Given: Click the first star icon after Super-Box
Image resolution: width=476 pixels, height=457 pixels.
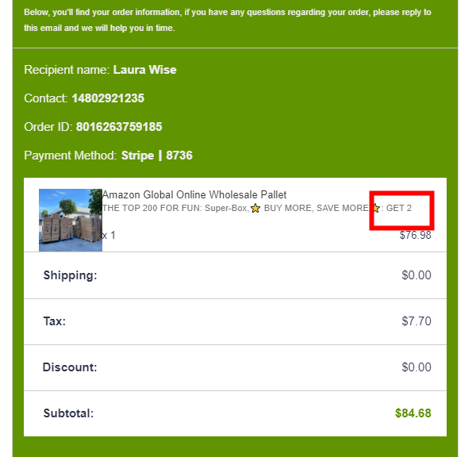Looking at the screenshot, I should point(255,209).
